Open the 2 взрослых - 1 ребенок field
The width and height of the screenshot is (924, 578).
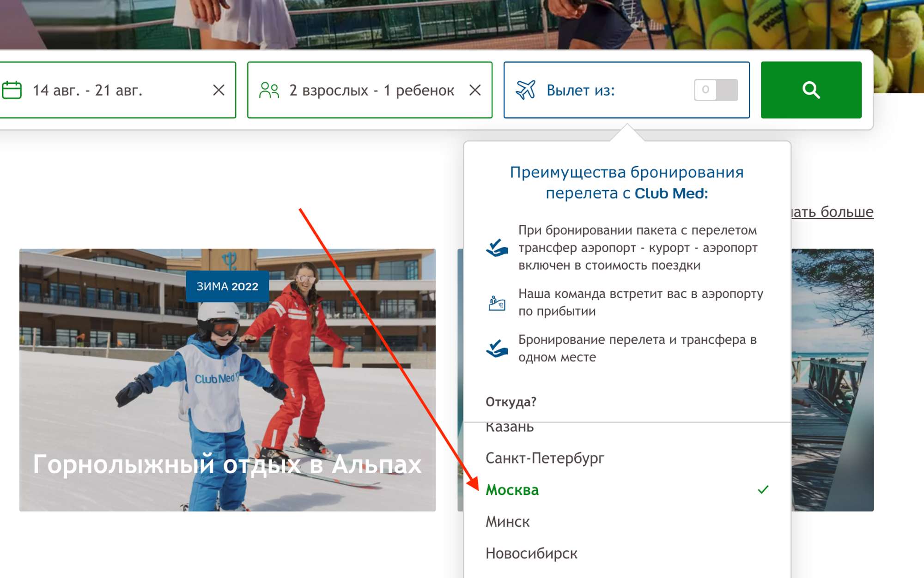click(x=370, y=90)
